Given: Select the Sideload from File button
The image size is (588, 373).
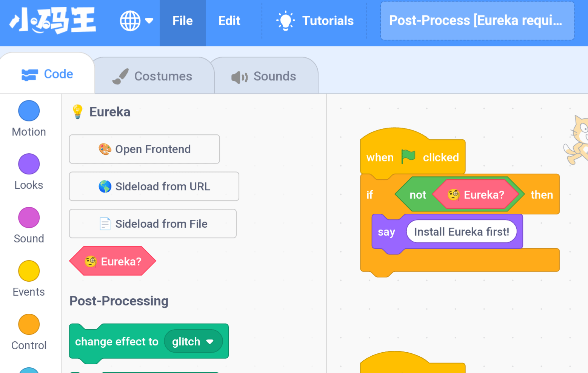Looking at the screenshot, I should [153, 223].
